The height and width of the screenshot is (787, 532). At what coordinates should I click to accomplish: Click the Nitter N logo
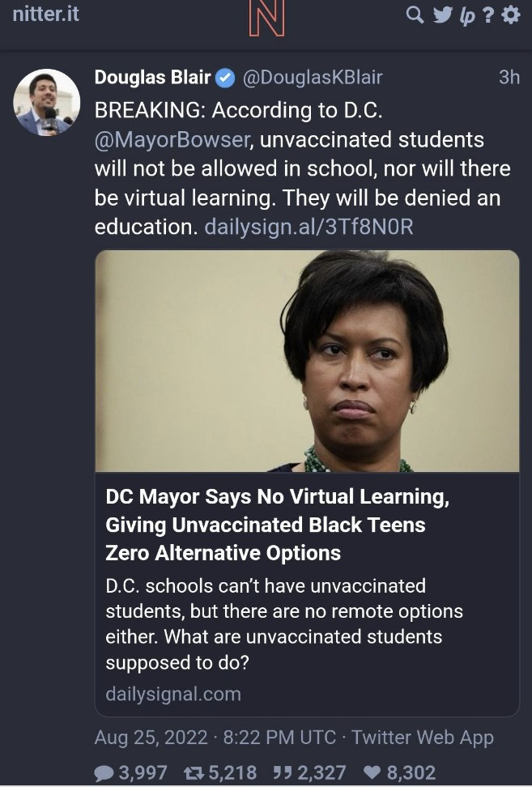tap(266, 18)
